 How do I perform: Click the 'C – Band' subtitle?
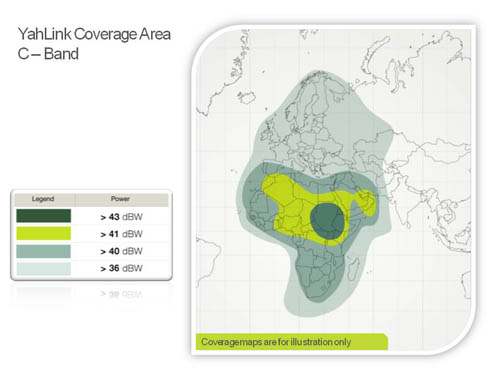coord(48,54)
